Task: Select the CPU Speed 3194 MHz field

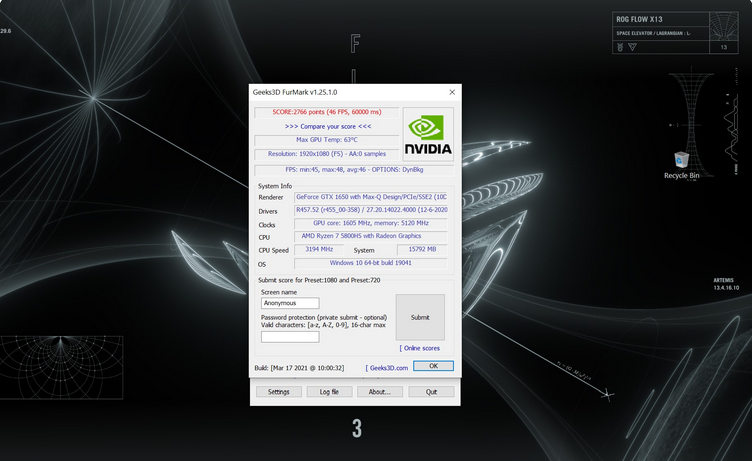Action: pyautogui.click(x=318, y=249)
